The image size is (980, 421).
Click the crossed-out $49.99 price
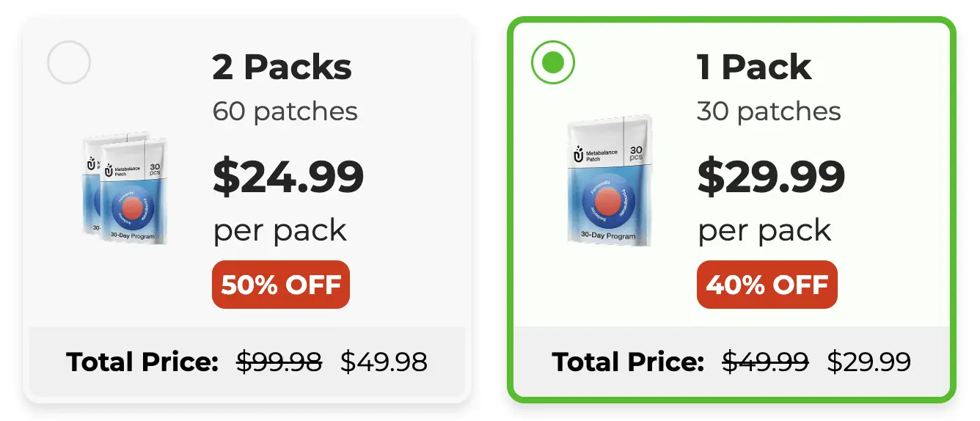765,362
